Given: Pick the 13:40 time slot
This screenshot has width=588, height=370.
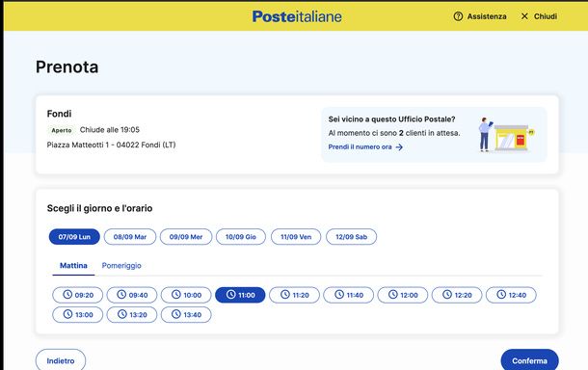Looking at the screenshot, I should tap(186, 314).
